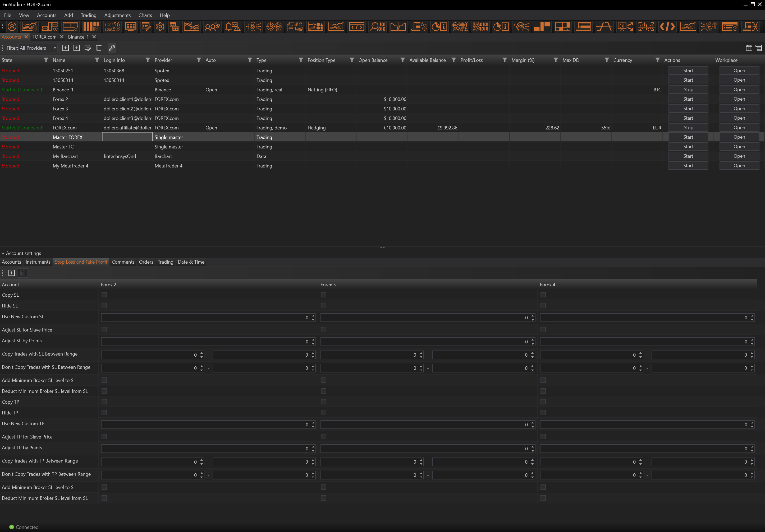The image size is (765, 532).
Task: Enable Copy SL checkbox for Forex 2
Action: tap(104, 295)
